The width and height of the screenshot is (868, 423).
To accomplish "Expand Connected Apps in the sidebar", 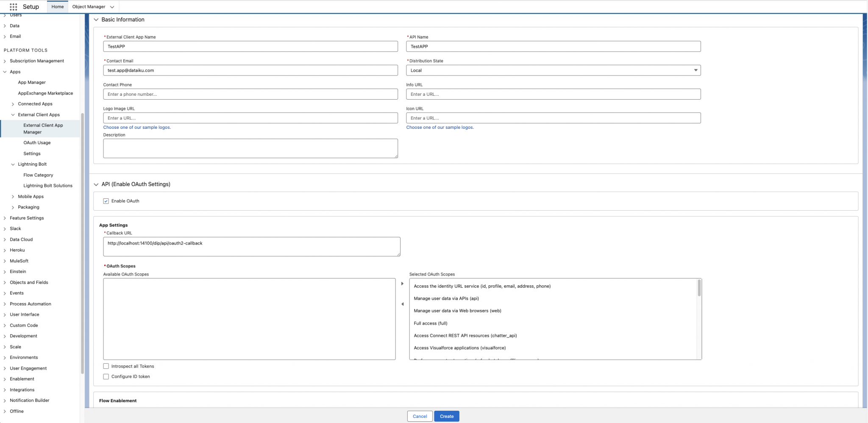I will 12,104.
